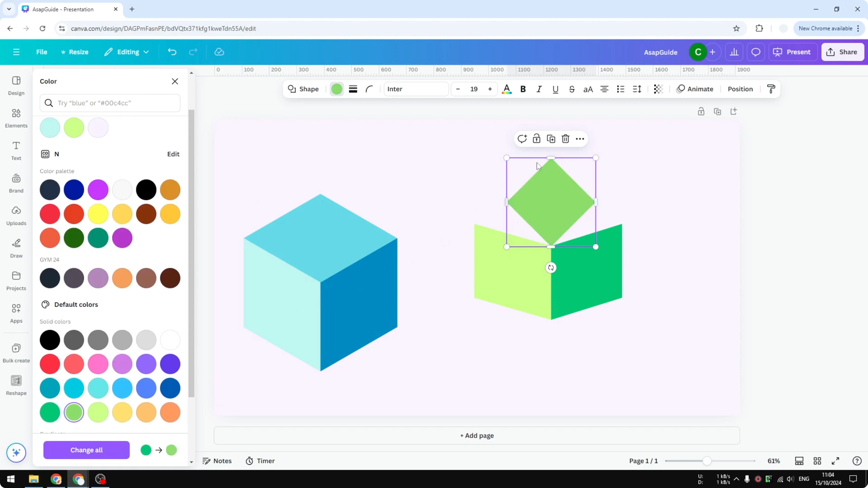Open the Position menu
This screenshot has width=868, height=488.
tap(740, 89)
